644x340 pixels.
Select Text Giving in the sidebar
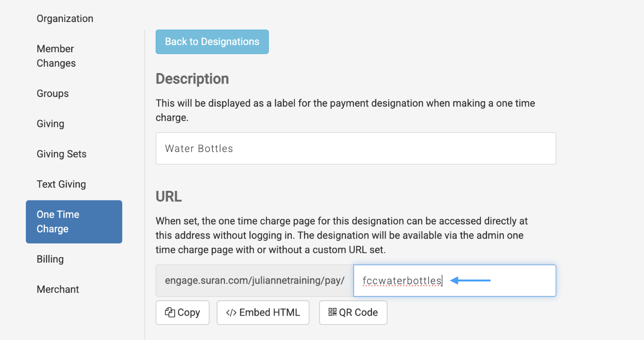click(x=61, y=184)
